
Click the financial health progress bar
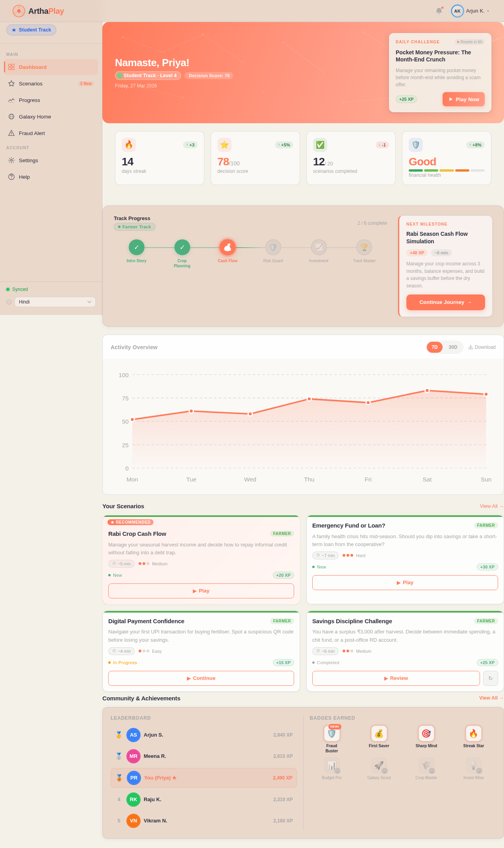(447, 170)
